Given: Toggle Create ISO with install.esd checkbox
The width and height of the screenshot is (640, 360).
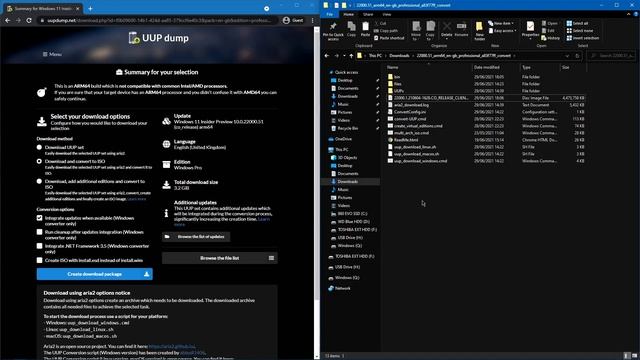Looking at the screenshot, I should 39,260.
